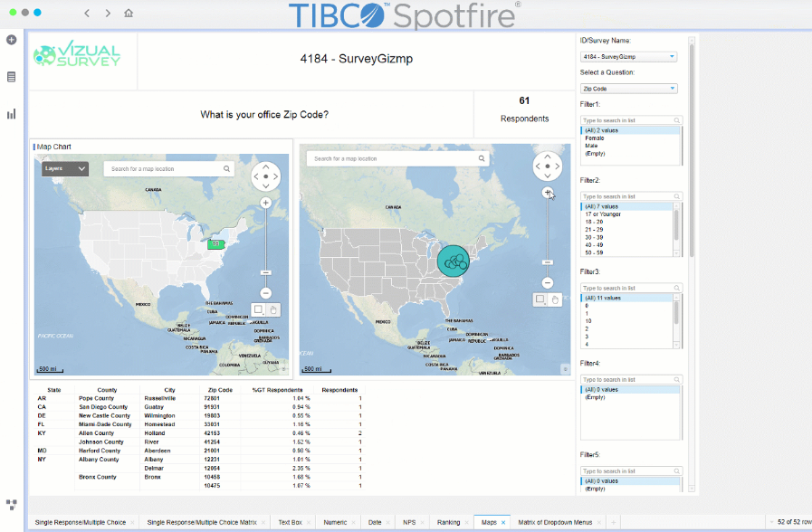The image size is (812, 532).
Task: Go to home page icon
Action: click(129, 13)
